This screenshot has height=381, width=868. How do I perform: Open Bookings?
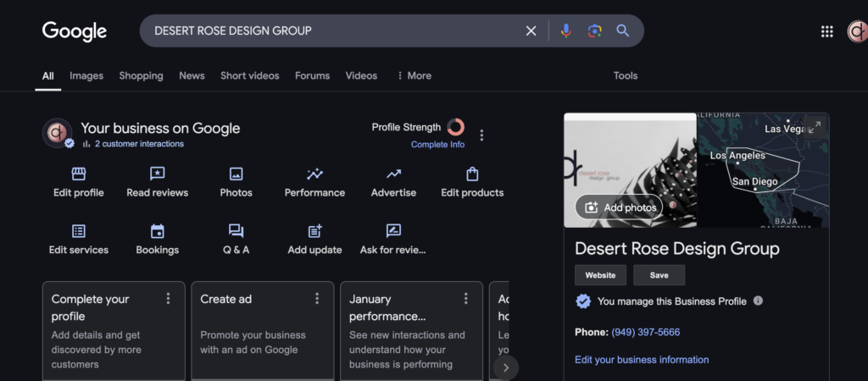(157, 240)
